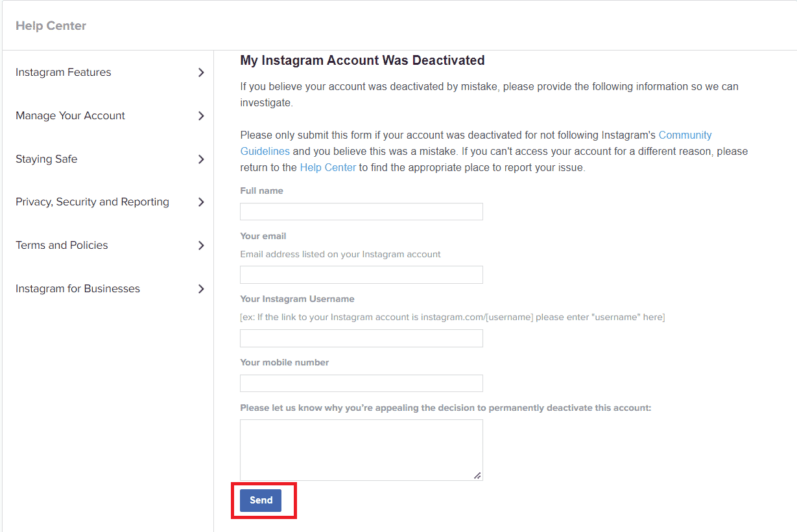
Task: Click the Send button
Action: point(261,500)
